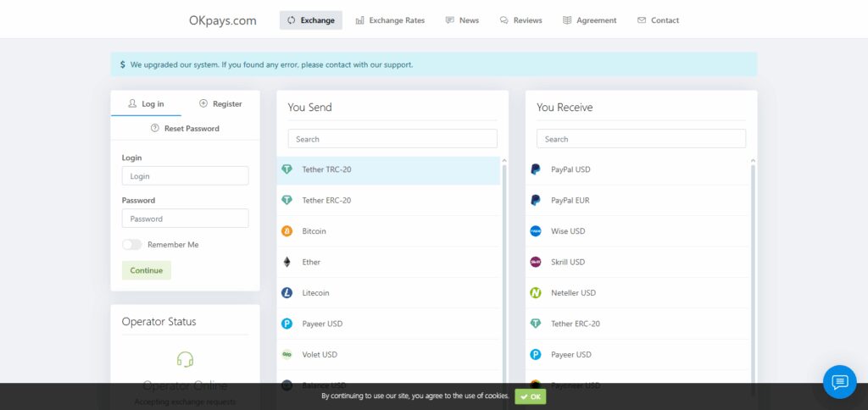
Task: Click the system upgrade notice text
Action: (x=271, y=64)
